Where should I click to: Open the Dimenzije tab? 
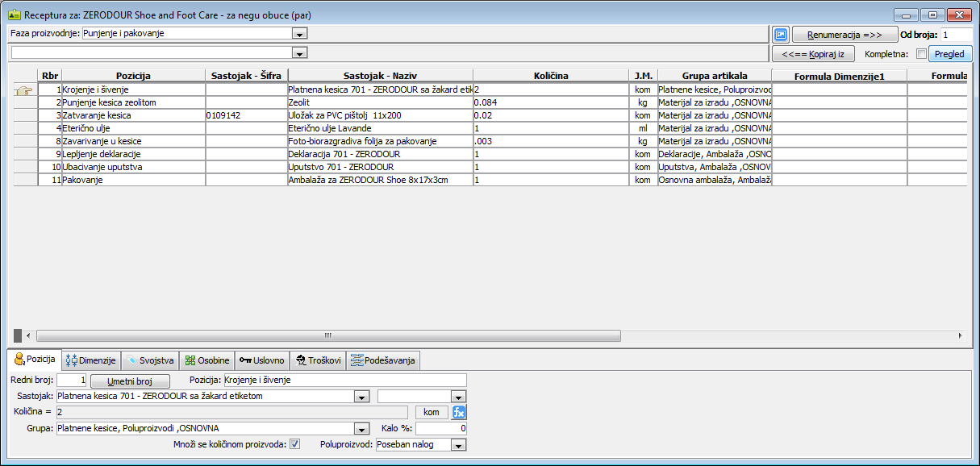[x=91, y=360]
